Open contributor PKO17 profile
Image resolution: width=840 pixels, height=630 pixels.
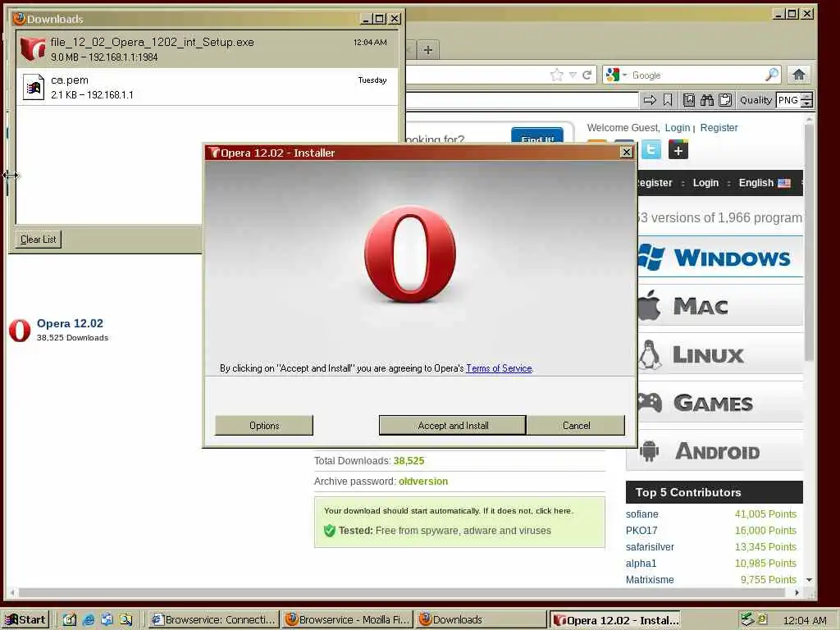pos(641,531)
